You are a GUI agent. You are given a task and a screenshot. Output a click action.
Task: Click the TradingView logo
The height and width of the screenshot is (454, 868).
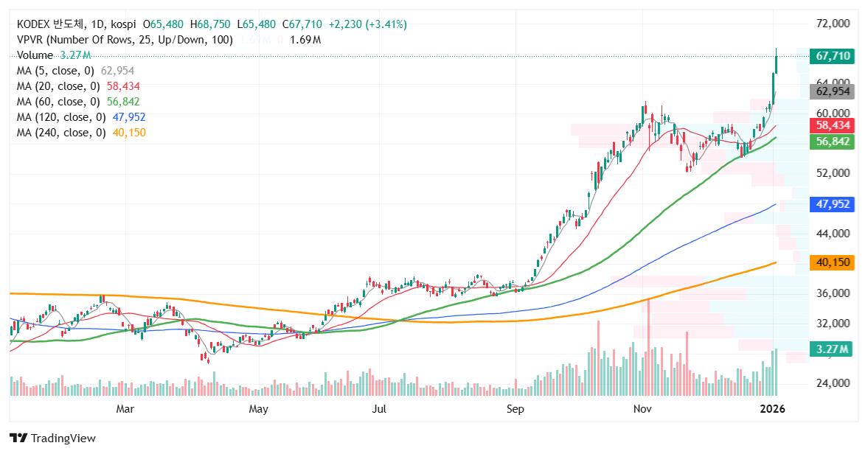click(x=18, y=438)
